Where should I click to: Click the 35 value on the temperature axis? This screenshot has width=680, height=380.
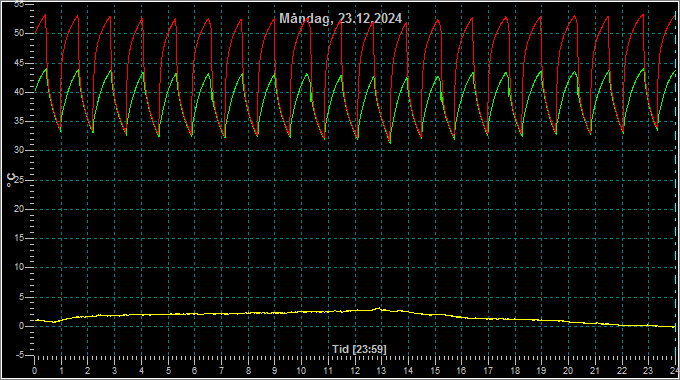(x=18, y=121)
